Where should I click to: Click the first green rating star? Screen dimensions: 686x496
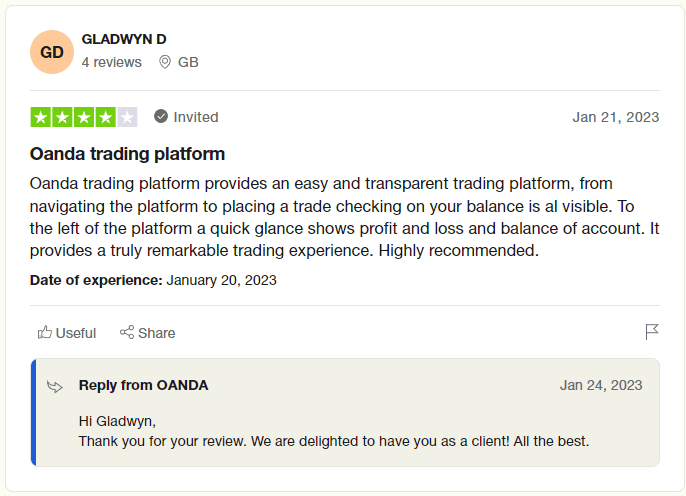41,117
